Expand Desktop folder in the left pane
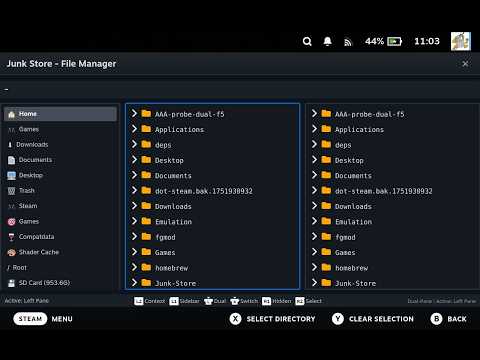 click(134, 159)
